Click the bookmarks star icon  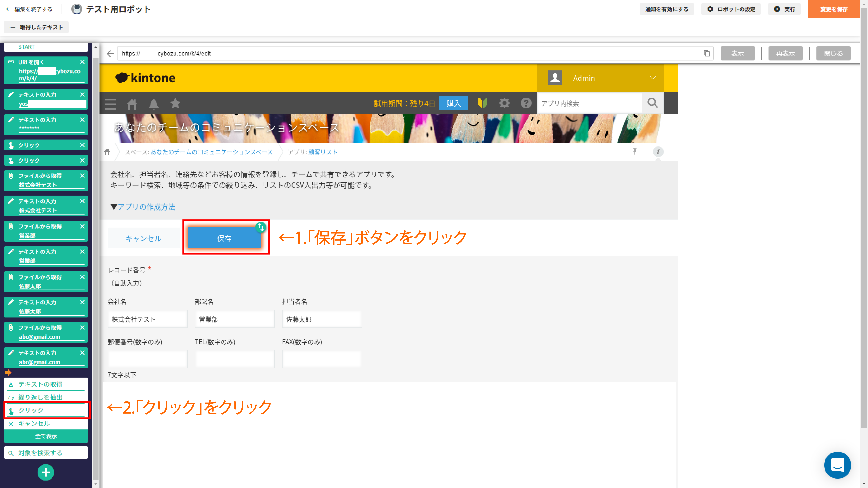pyautogui.click(x=175, y=103)
